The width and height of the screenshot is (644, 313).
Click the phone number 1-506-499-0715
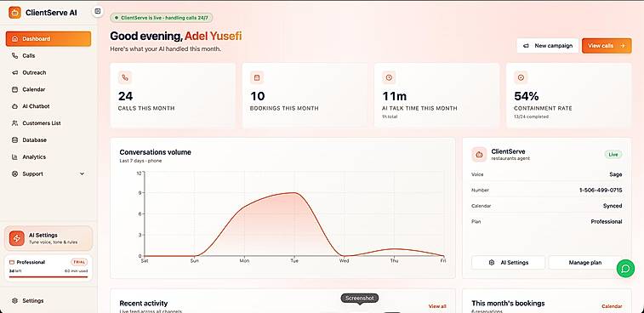point(601,191)
